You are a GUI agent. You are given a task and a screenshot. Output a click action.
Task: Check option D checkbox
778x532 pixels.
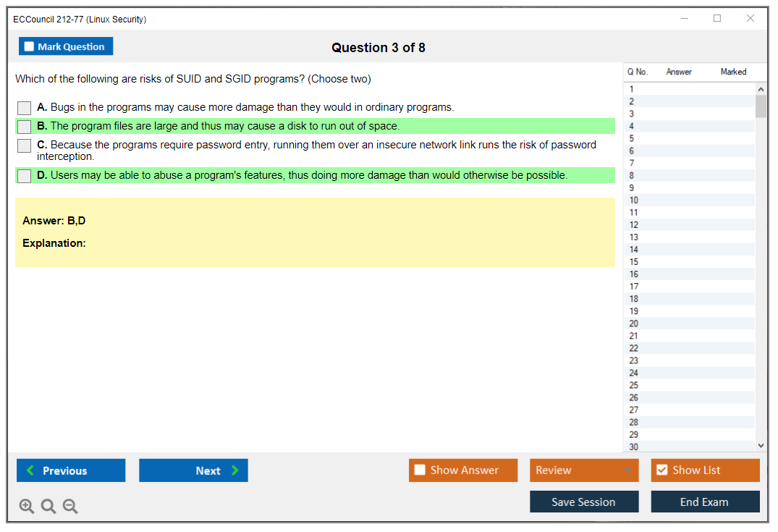pos(25,176)
